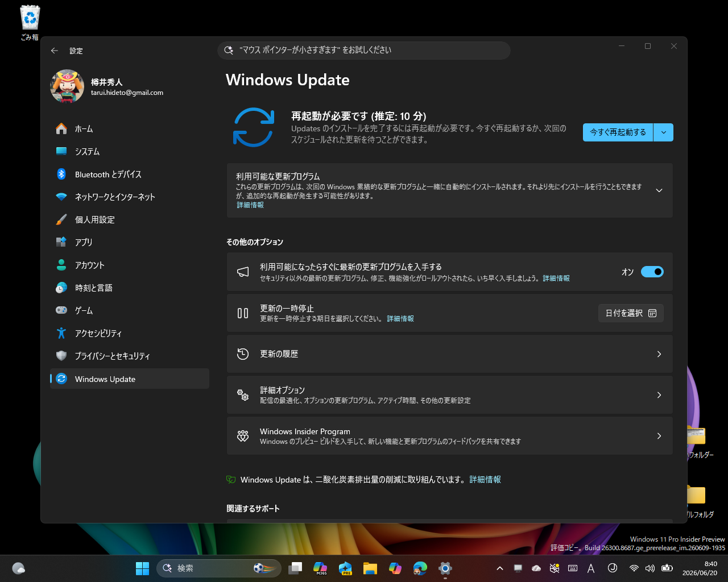
Task: Open 詳細オプション row
Action: pos(449,395)
